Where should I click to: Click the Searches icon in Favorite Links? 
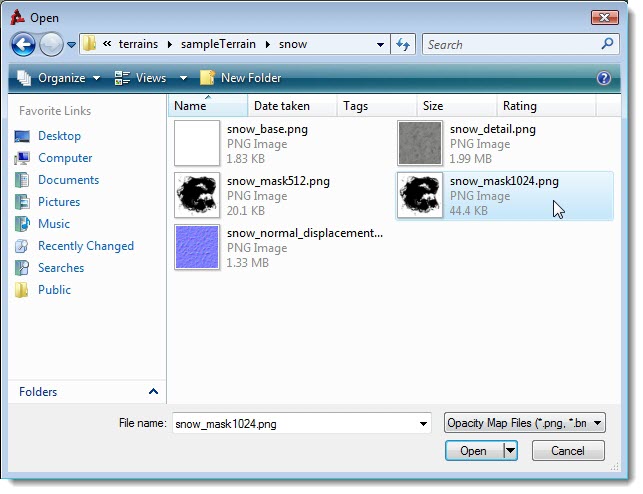pos(22,268)
